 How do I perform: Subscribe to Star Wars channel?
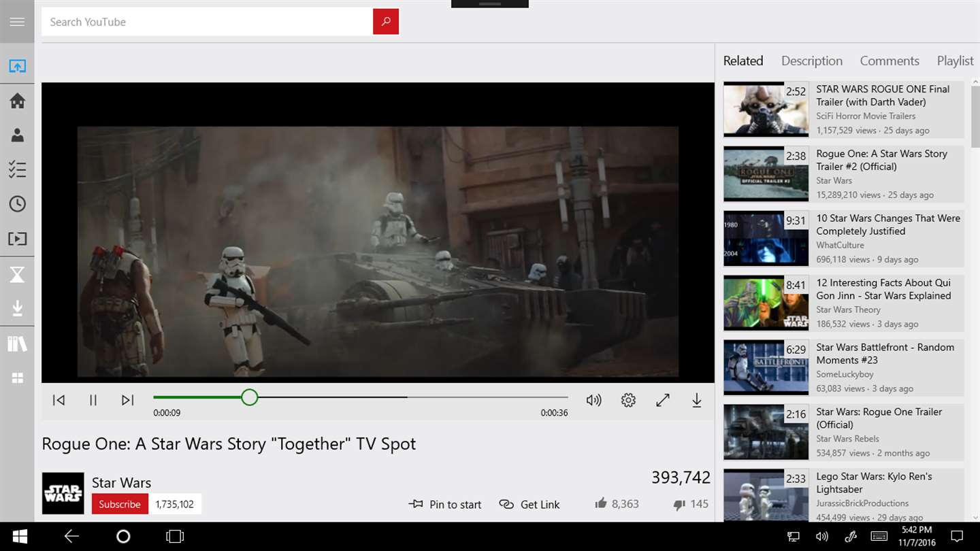pos(120,504)
